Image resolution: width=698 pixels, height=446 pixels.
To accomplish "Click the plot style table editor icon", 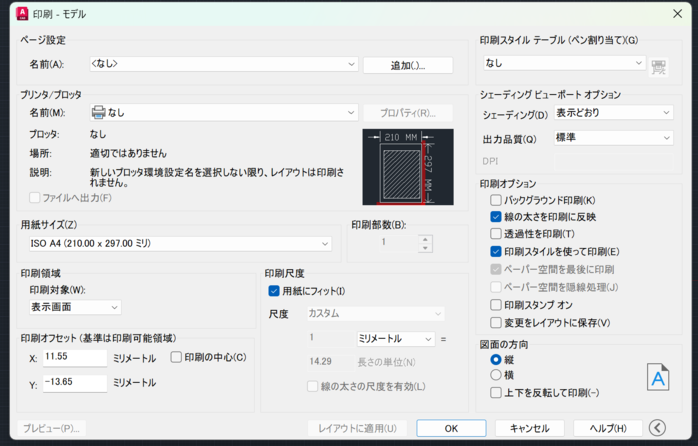I will pos(658,67).
